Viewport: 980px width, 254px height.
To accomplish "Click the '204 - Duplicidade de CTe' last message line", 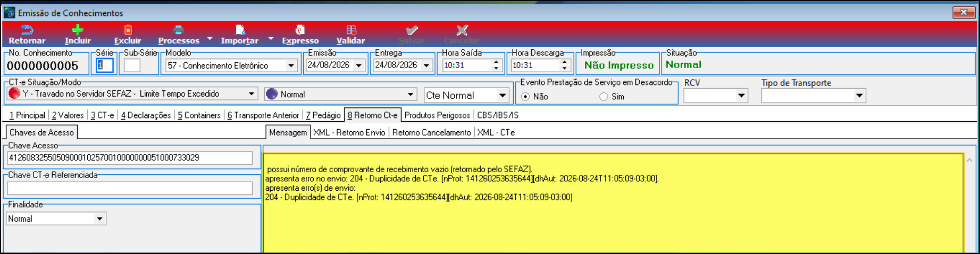I will point(418,197).
